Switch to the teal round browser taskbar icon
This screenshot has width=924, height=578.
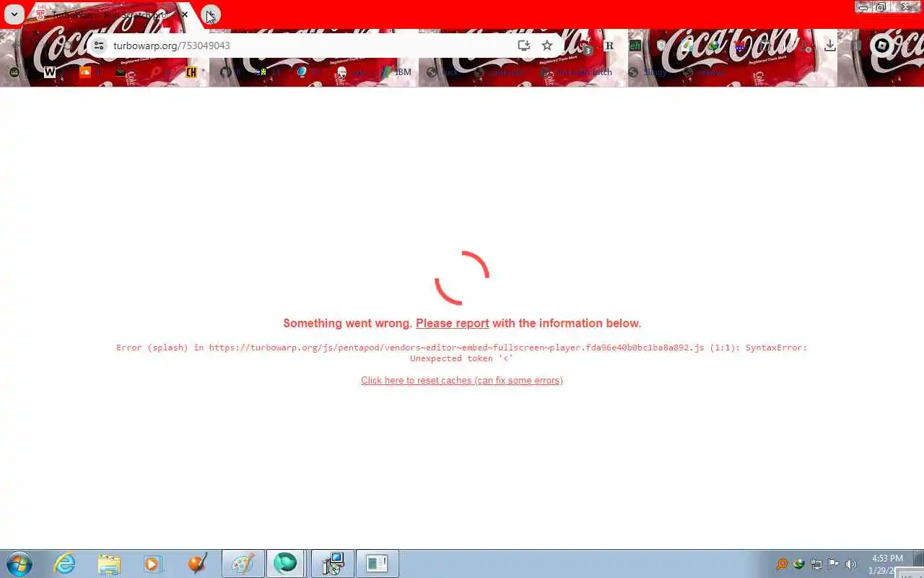285,564
